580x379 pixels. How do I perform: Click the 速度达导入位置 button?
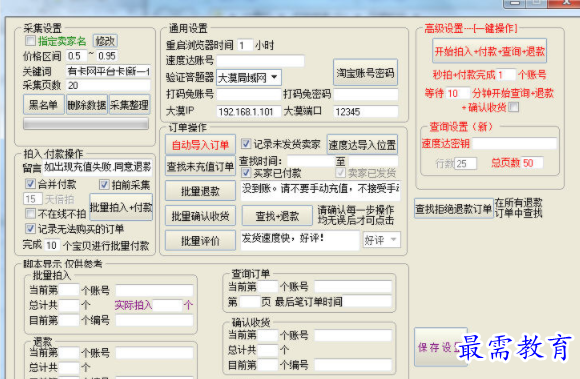pyautogui.click(x=362, y=145)
